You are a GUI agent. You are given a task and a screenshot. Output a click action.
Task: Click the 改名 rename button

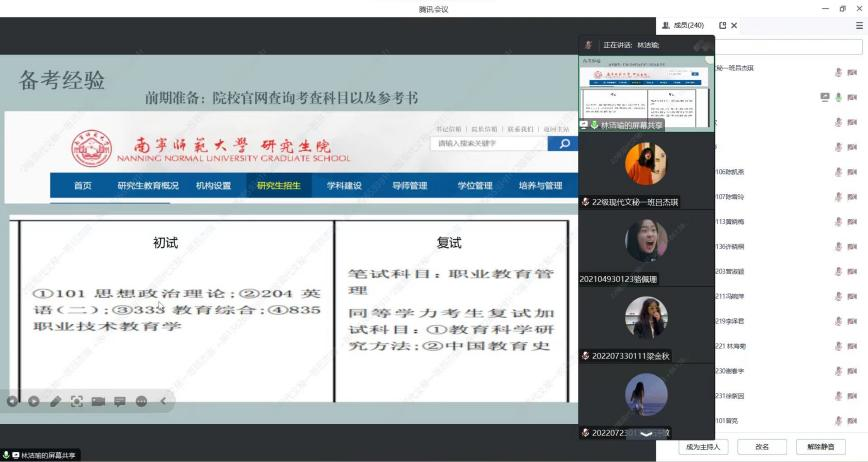tap(762, 447)
